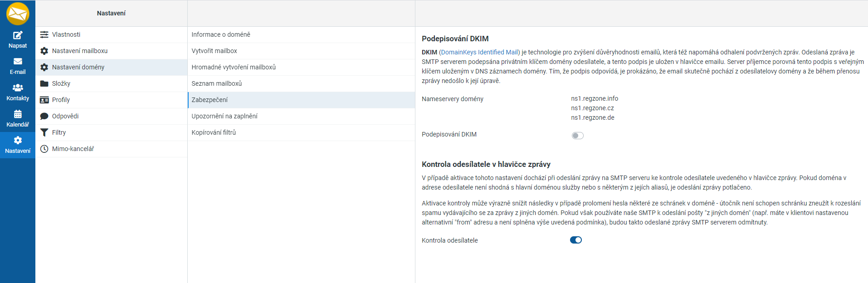Open the Kalendář calendar icon
The height and width of the screenshot is (283, 868).
pos(18,114)
